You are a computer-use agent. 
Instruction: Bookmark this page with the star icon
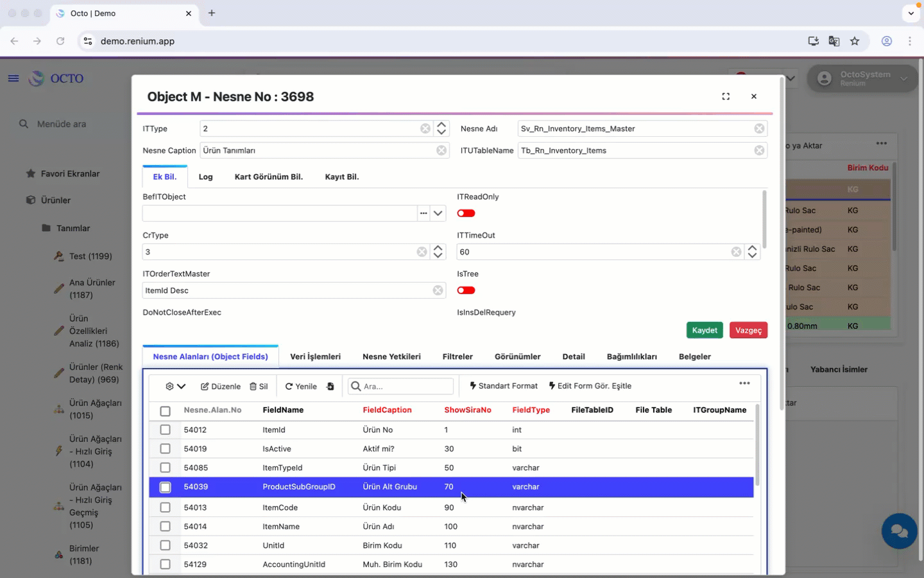click(855, 41)
